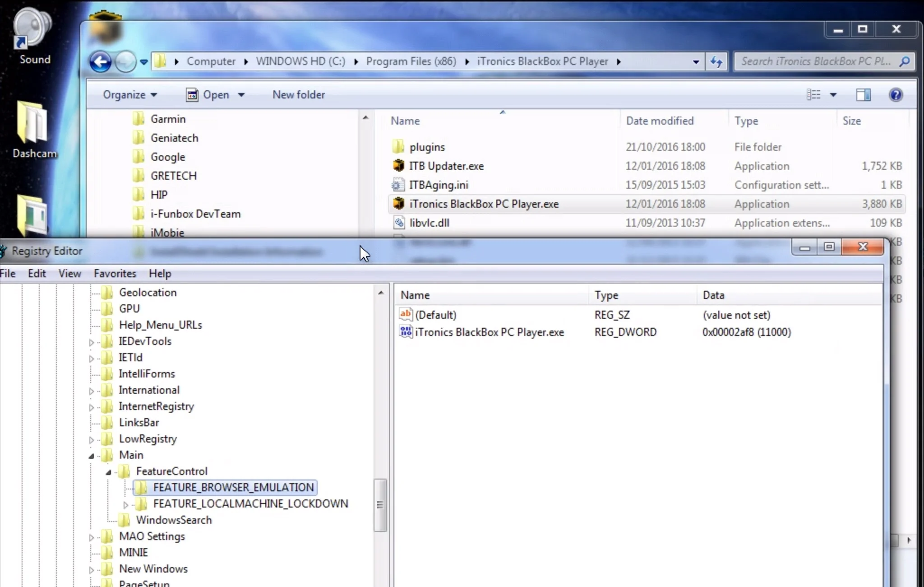Expand the InternetRegistry key
Screen dimensions: 924x587
[x=92, y=407]
